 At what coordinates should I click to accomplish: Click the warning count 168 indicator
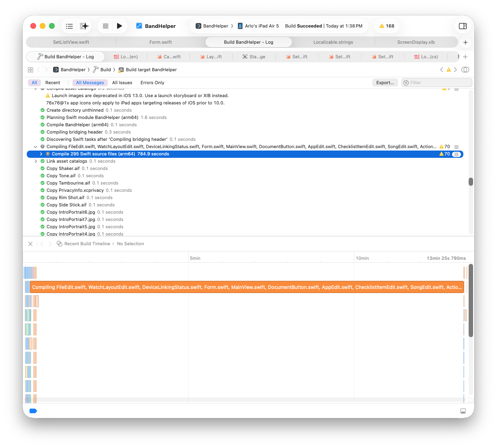(387, 26)
